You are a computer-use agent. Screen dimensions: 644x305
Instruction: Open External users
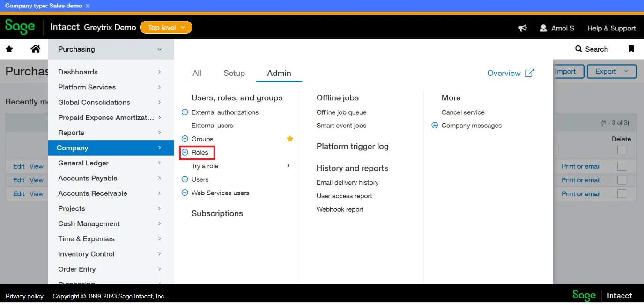tap(212, 126)
